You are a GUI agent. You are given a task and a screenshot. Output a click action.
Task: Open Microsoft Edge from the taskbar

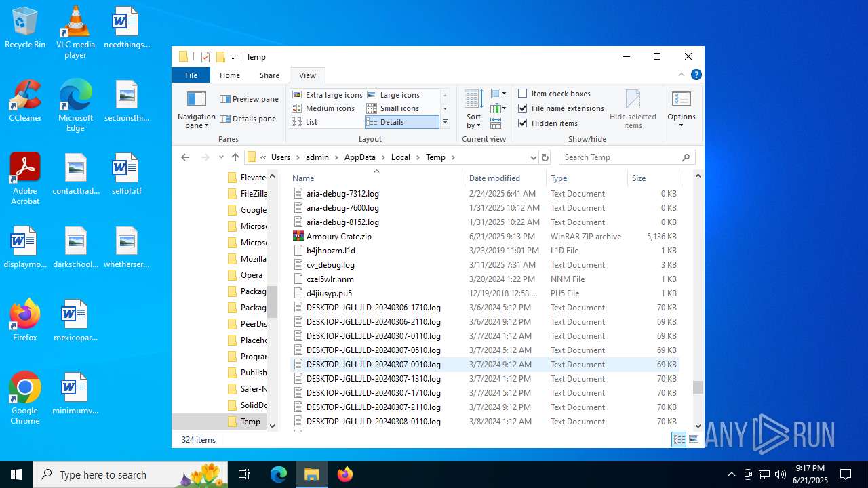pos(279,474)
